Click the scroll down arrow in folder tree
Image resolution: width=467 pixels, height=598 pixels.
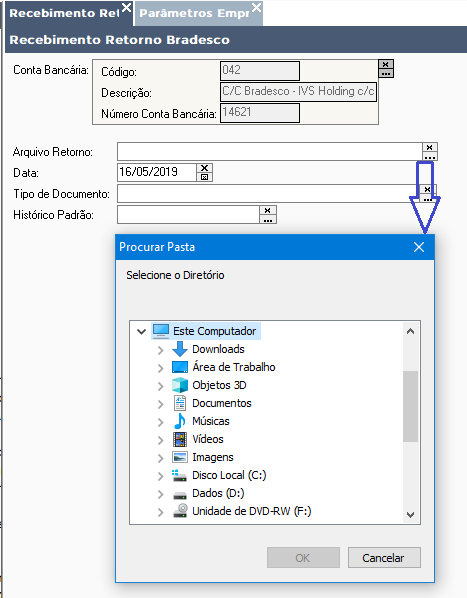411,515
